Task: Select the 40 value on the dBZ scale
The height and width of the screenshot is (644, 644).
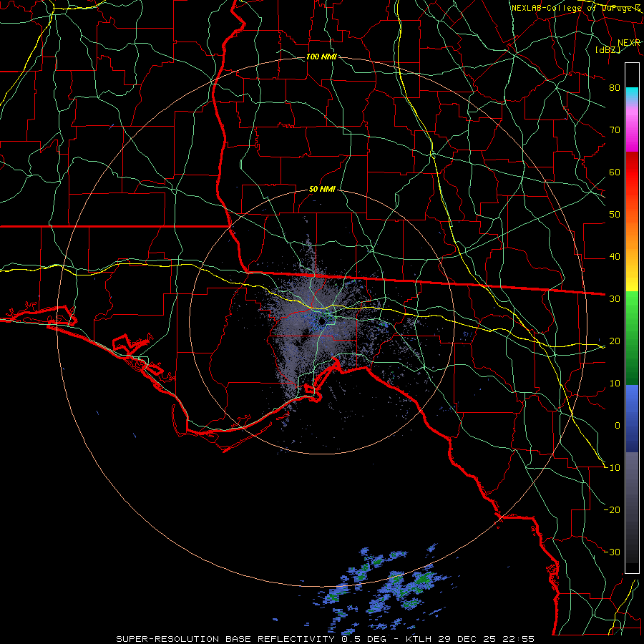Action: pyautogui.click(x=615, y=257)
